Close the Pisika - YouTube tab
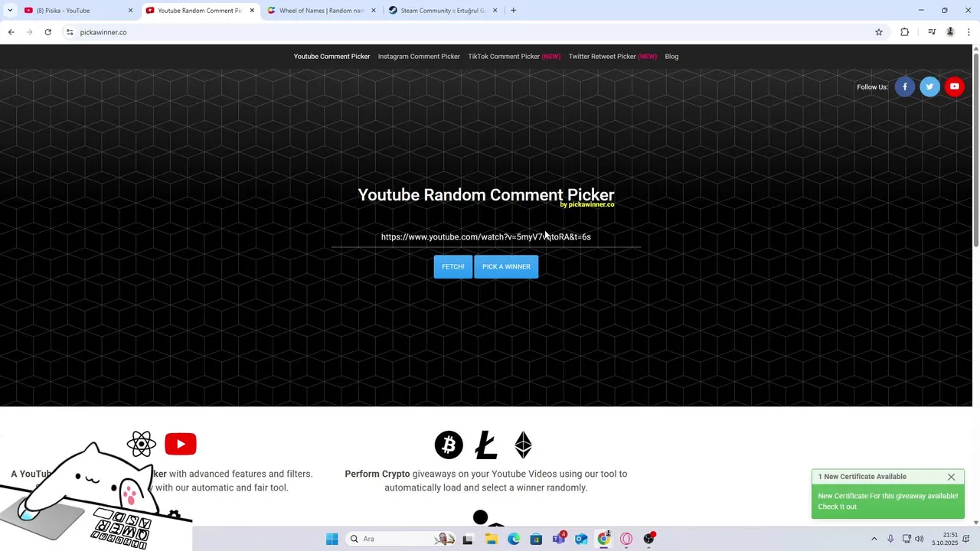The width and height of the screenshot is (980, 551). 130,11
